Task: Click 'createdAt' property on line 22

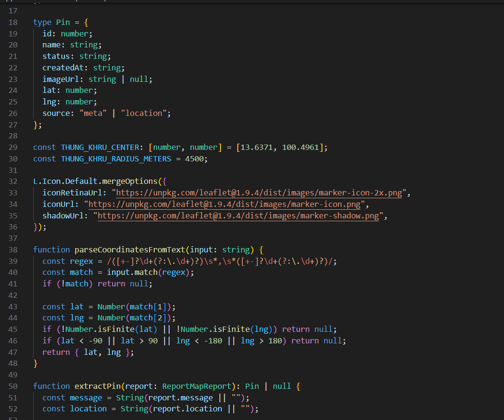Action: click(63, 68)
